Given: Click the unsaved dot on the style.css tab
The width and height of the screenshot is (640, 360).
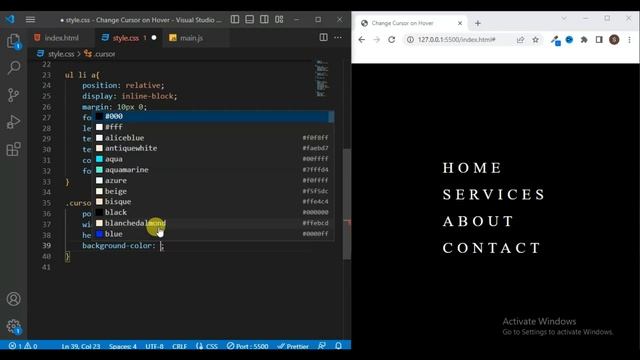Looking at the screenshot, I should click(x=154, y=38).
